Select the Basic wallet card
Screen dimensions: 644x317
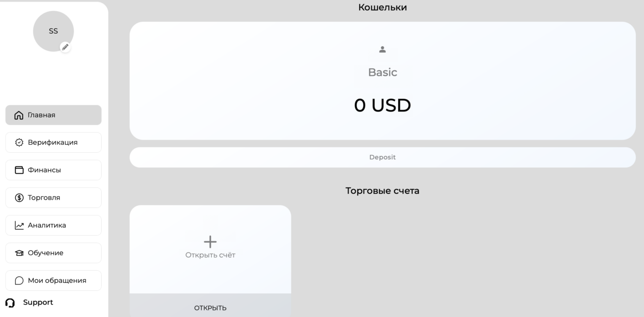point(382,81)
